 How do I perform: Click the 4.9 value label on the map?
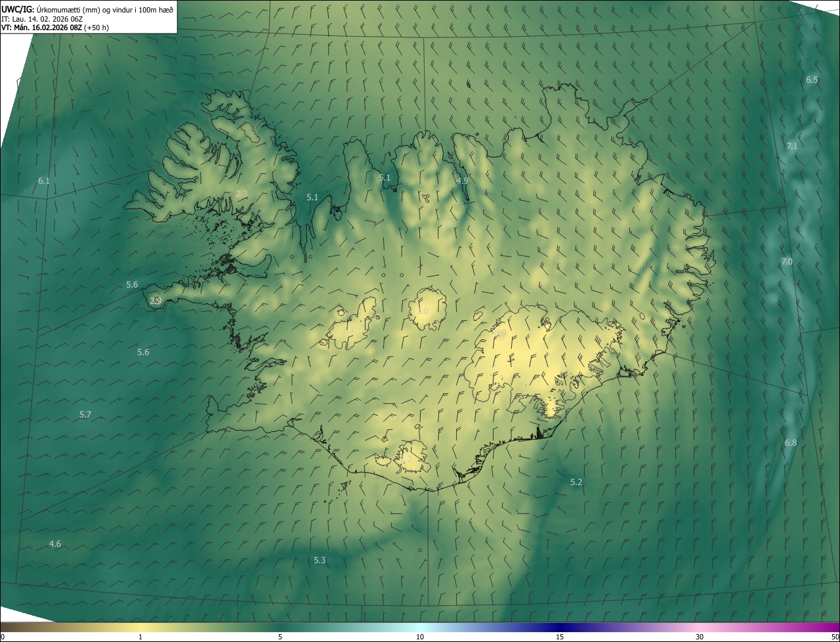[x=463, y=181]
